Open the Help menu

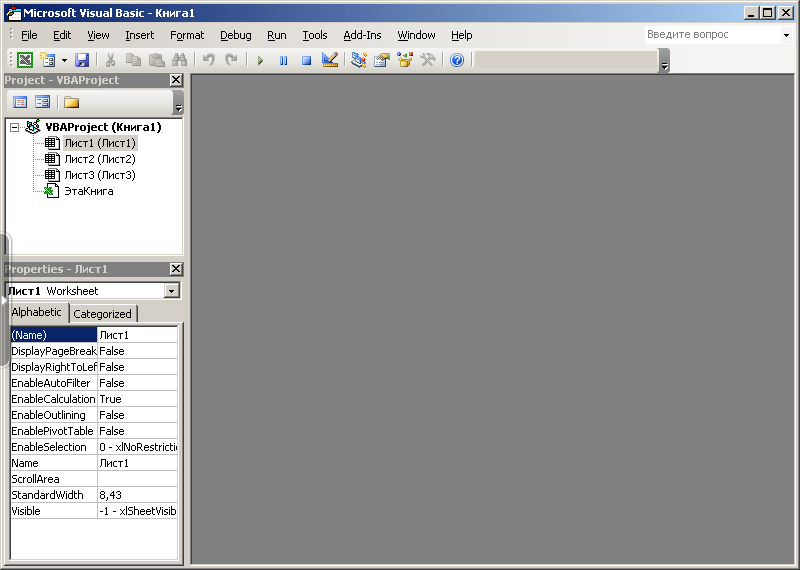click(462, 35)
